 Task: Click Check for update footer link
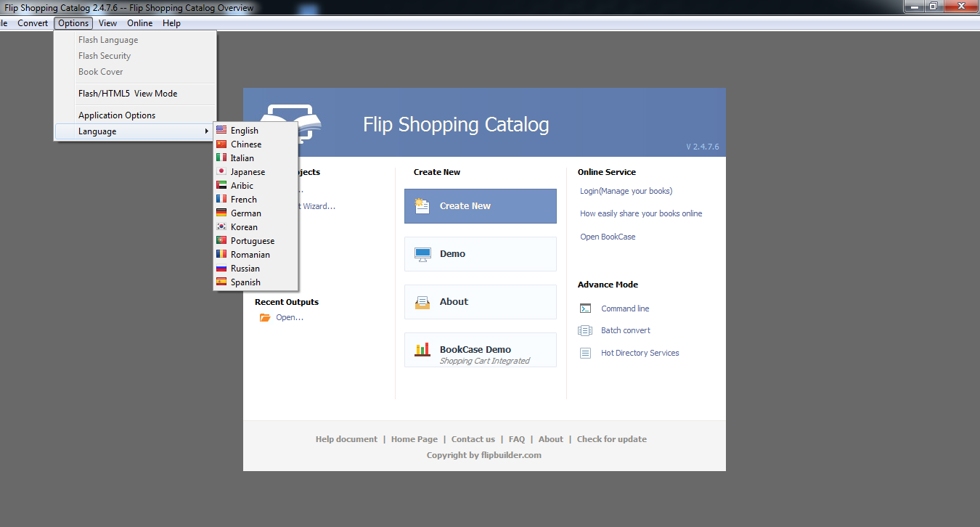pyautogui.click(x=612, y=439)
